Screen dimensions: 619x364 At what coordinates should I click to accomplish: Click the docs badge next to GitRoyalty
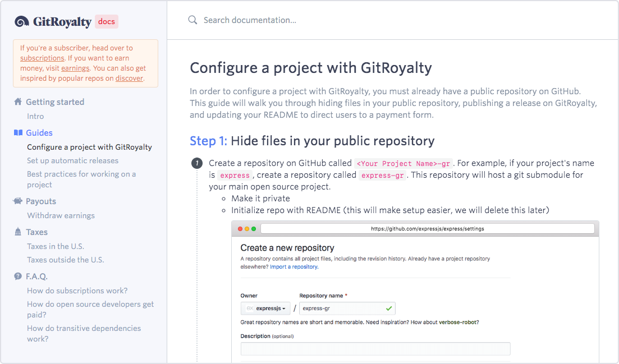106,22
